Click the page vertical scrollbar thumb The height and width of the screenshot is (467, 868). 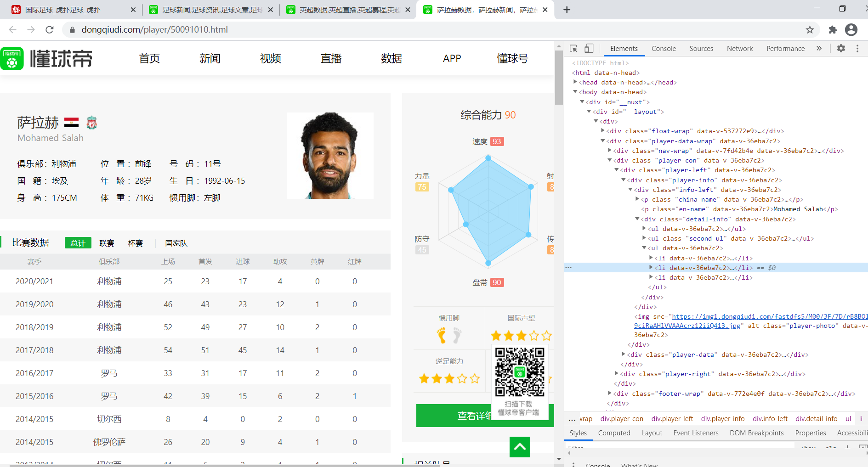point(559,77)
